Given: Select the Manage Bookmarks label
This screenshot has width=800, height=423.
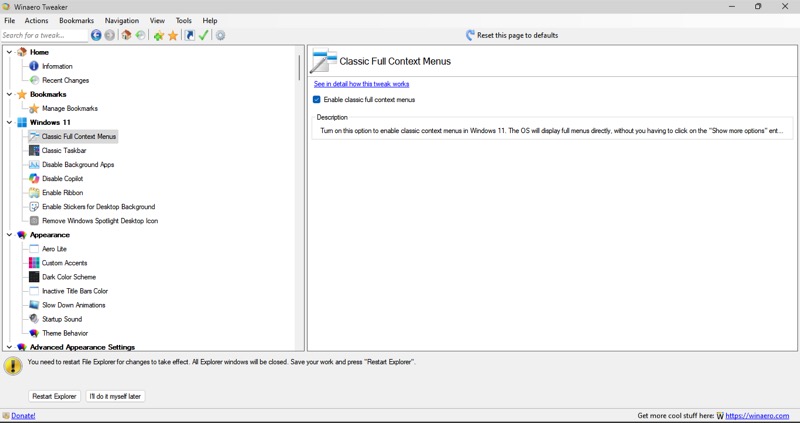Looking at the screenshot, I should click(69, 108).
